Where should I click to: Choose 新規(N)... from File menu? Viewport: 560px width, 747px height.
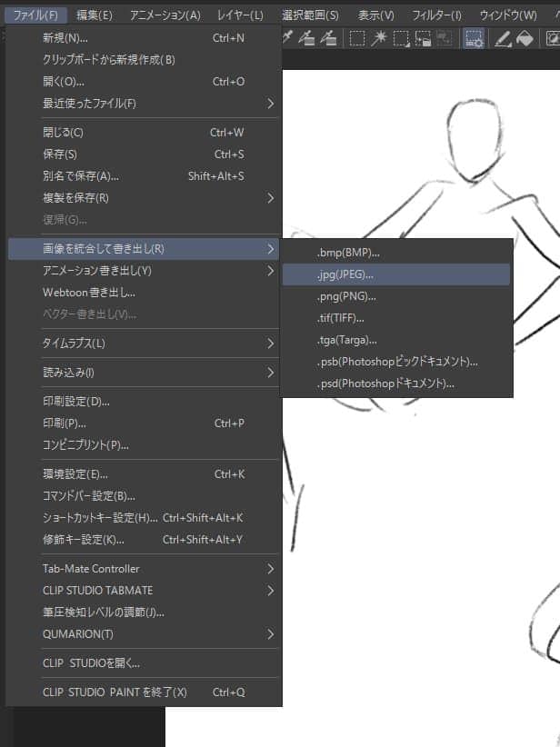(144, 37)
